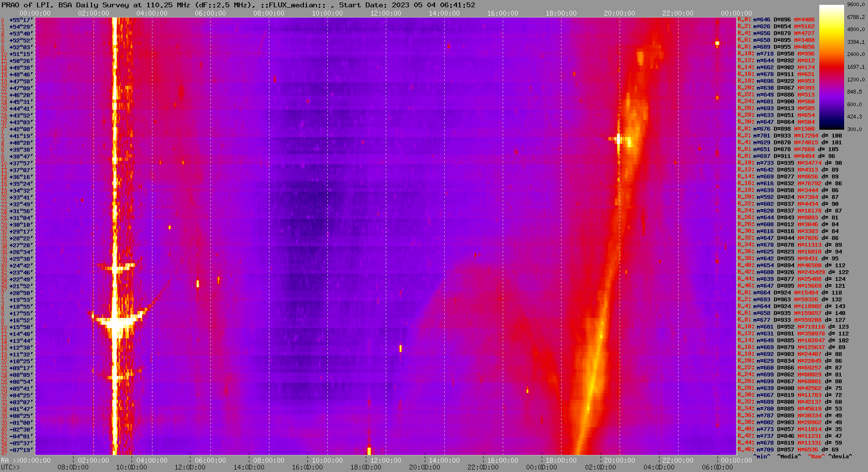Image resolution: width=868 pixels, height=472 pixels.
Task: Click the declination label +00°25'
Action: 21,416
